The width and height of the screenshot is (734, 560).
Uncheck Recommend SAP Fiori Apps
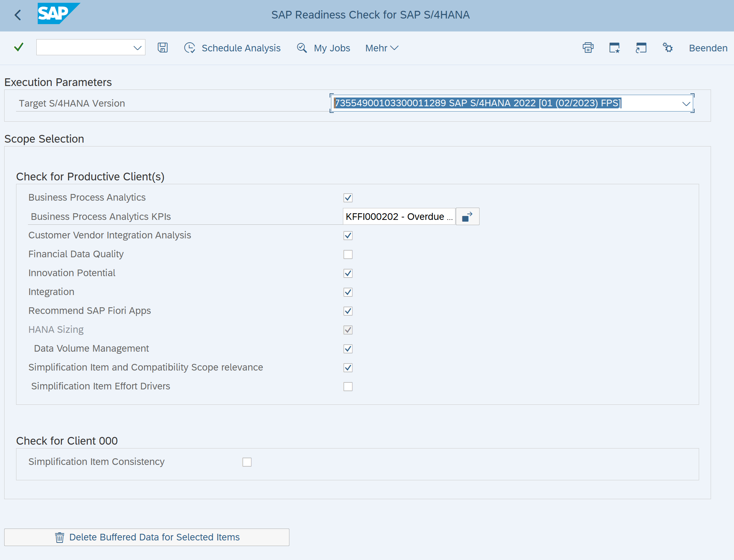(x=348, y=311)
